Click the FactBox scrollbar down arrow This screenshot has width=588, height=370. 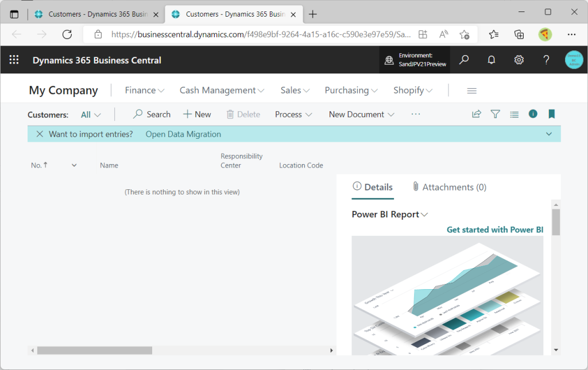pos(556,350)
